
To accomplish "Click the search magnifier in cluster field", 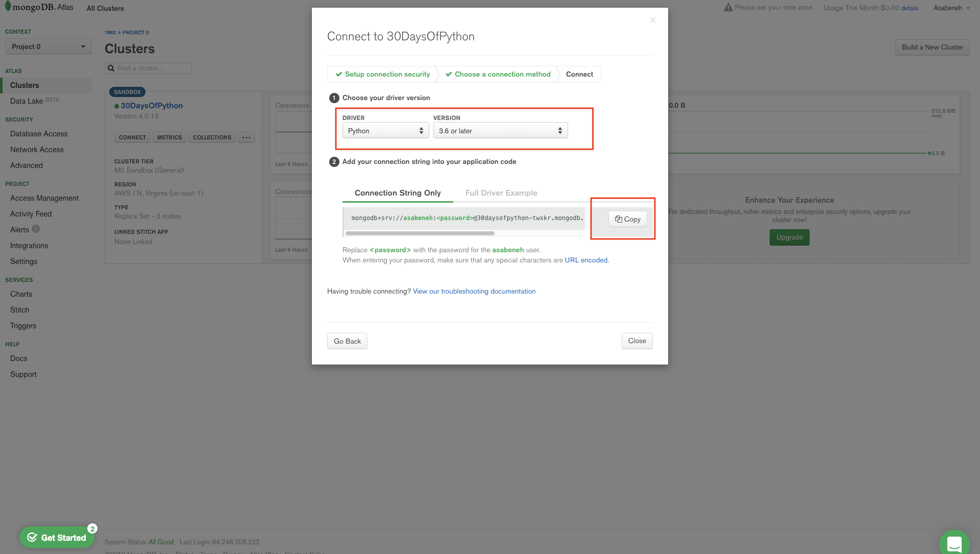I will (111, 68).
